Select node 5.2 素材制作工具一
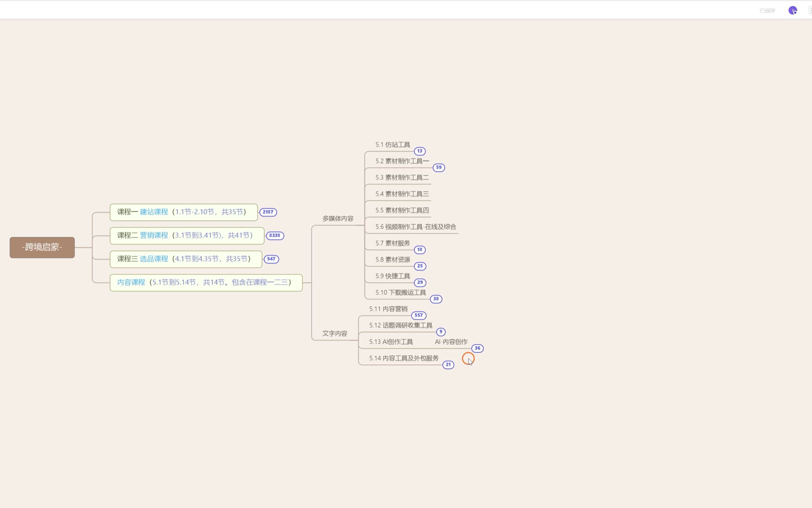Screen dimensions: 812x508 tap(402, 161)
